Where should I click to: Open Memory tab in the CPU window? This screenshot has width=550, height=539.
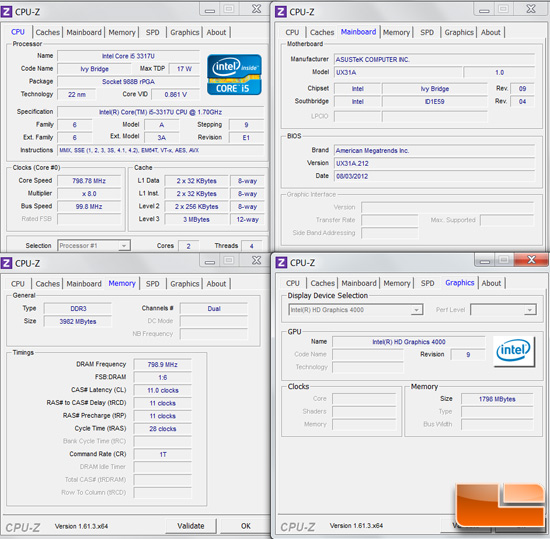(x=122, y=32)
